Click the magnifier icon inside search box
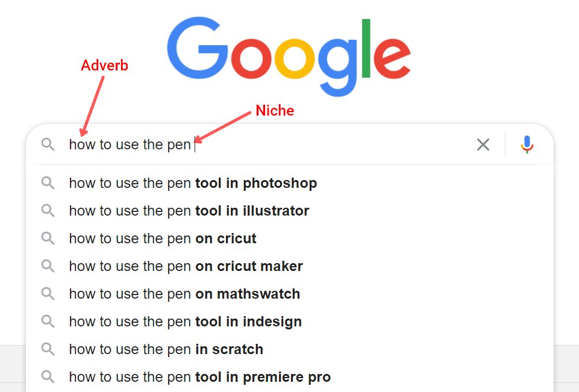Image resolution: width=579 pixels, height=392 pixels. click(48, 145)
